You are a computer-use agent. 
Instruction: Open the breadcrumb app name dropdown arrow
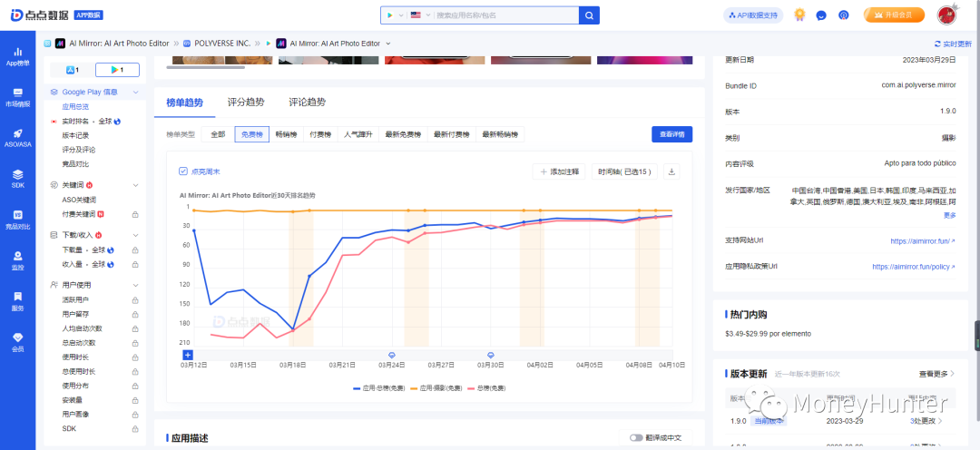point(388,44)
